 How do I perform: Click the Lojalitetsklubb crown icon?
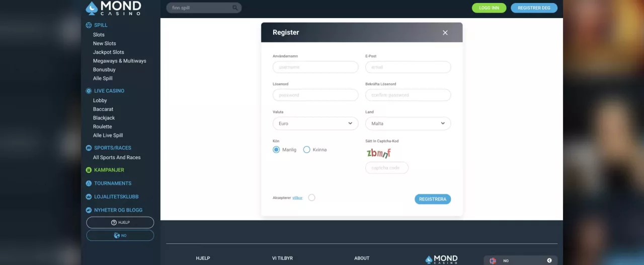(x=89, y=196)
